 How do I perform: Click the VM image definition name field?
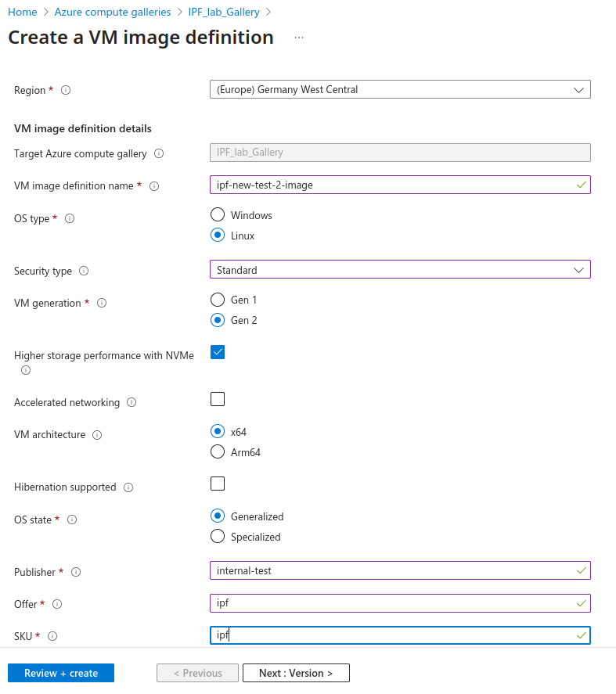391,185
